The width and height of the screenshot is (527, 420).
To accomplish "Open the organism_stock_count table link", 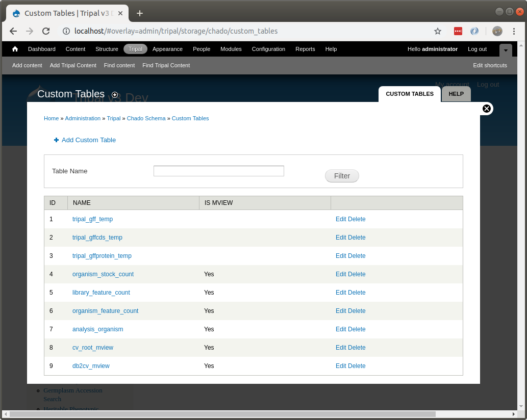I will [103, 274].
